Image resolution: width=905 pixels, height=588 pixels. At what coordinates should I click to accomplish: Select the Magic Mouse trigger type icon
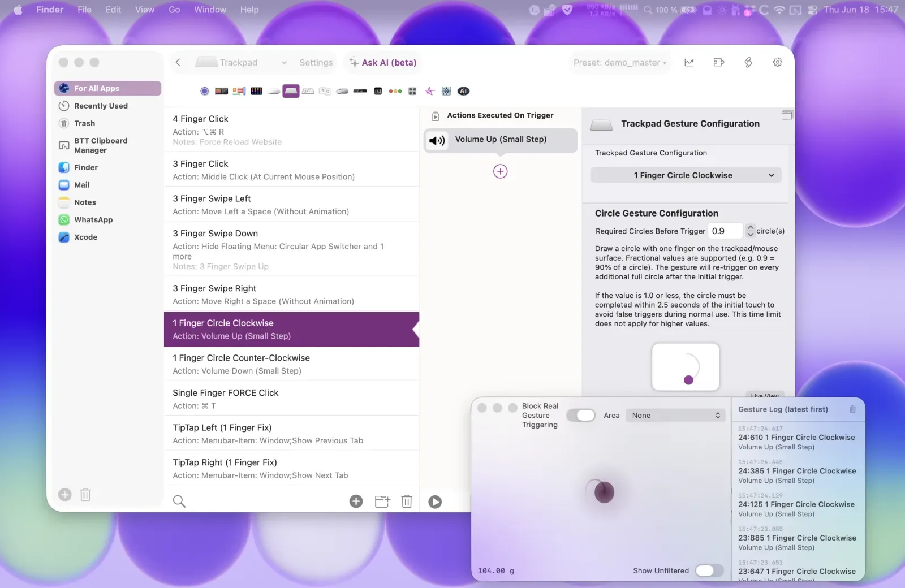(274, 91)
